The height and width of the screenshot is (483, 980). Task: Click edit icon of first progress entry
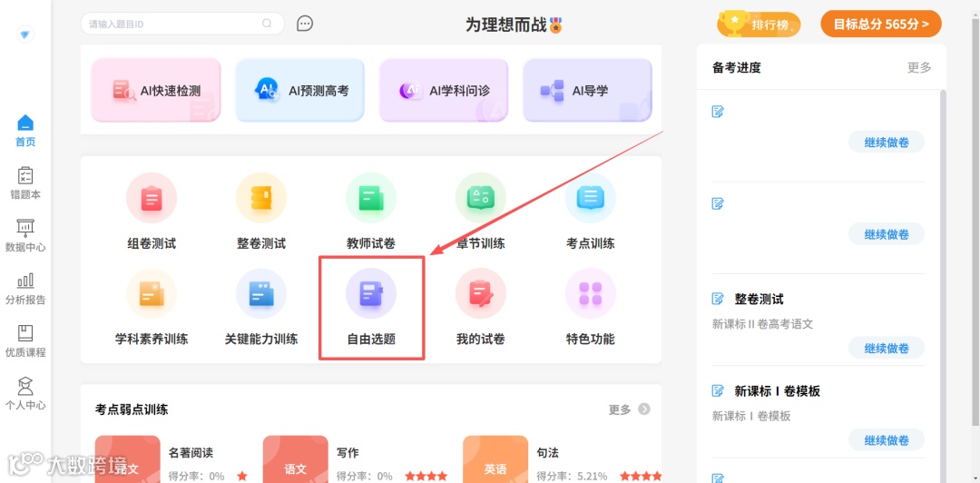tap(718, 112)
